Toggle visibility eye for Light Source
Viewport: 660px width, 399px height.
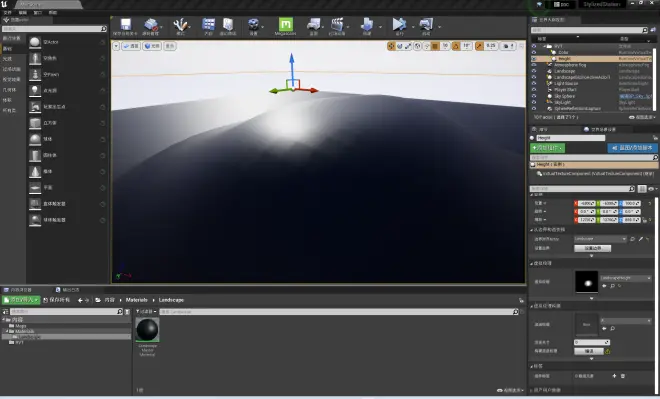click(534, 83)
